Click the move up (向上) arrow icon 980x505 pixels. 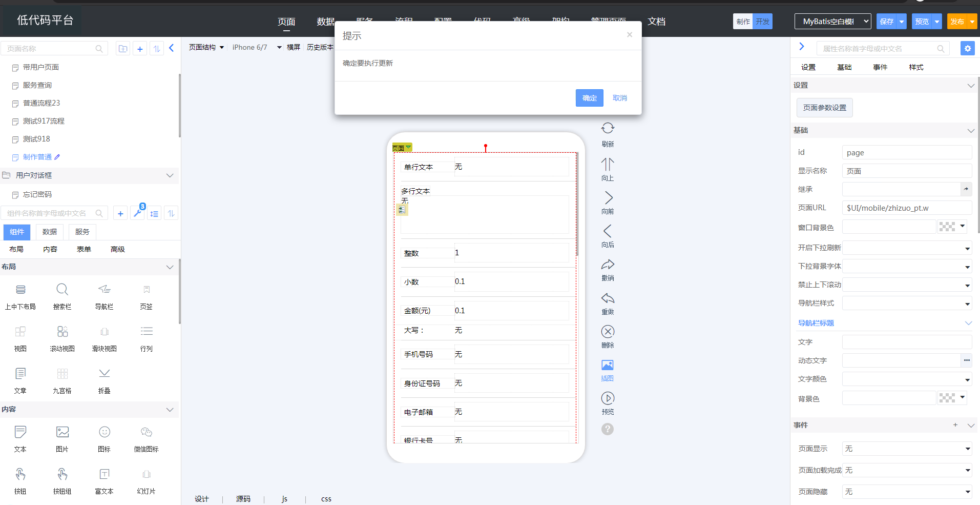click(608, 164)
